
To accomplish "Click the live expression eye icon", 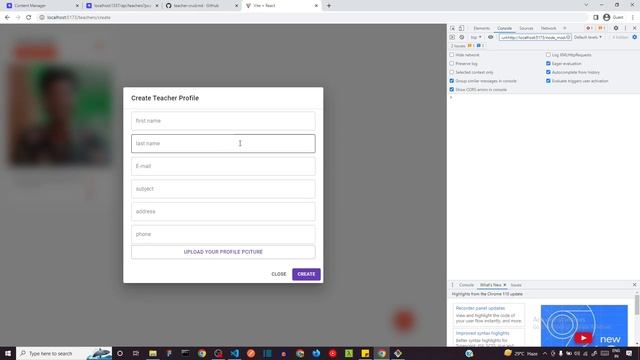I will click(x=491, y=37).
